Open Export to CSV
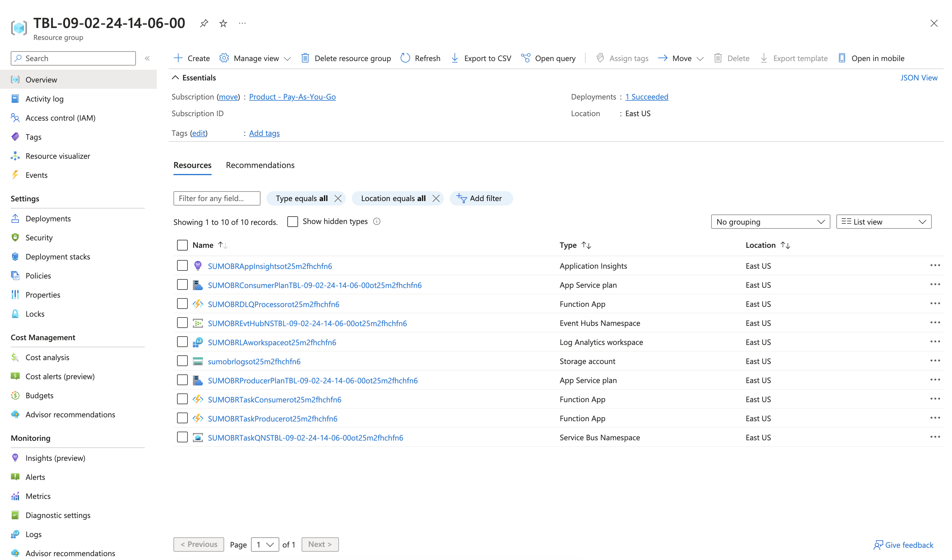Screen dimensions: 952x560 480,58
